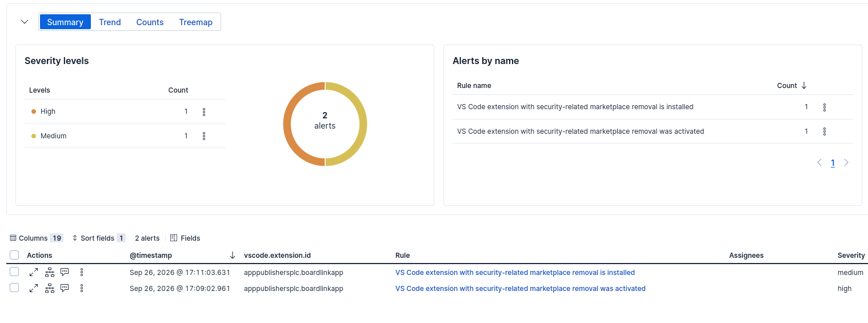Add a note to the 17:09:02.961 alert
Image resolution: width=868 pixels, height=323 pixels.
tap(65, 288)
